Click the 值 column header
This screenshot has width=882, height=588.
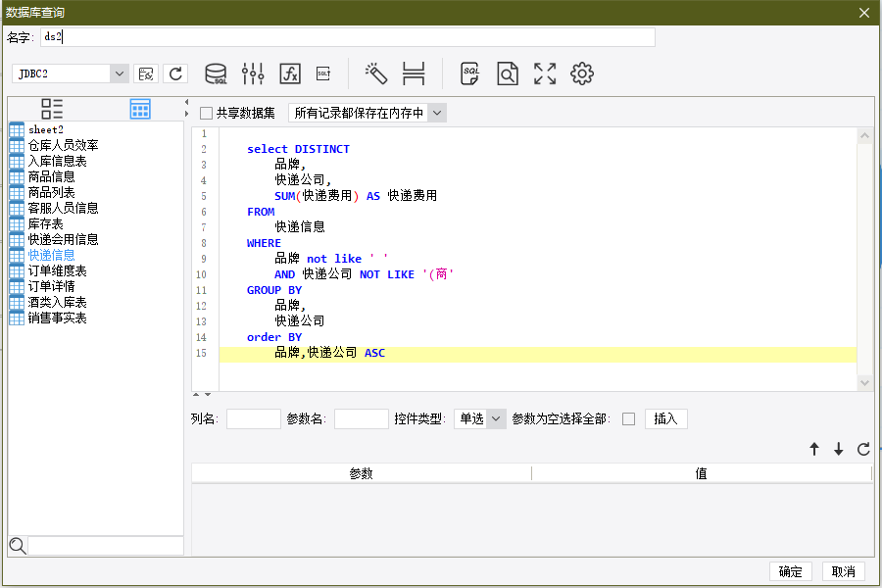[701, 473]
